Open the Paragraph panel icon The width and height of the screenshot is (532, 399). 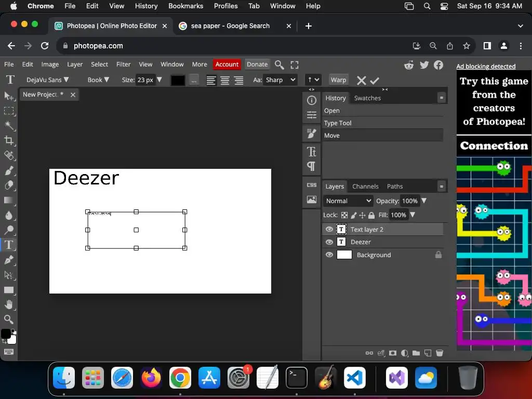tap(312, 166)
